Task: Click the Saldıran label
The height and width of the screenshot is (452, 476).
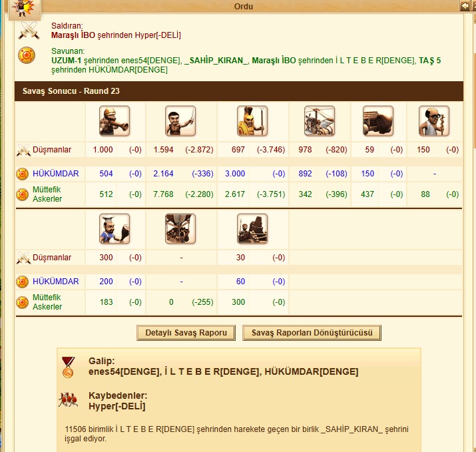Action: [67, 26]
